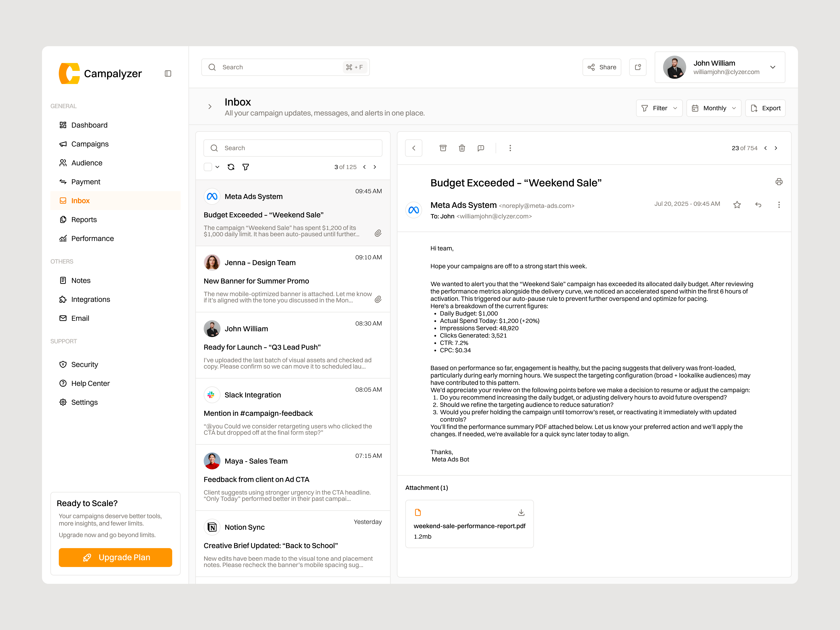Delete the Budget Exceeded email
The image size is (840, 630).
[462, 148]
